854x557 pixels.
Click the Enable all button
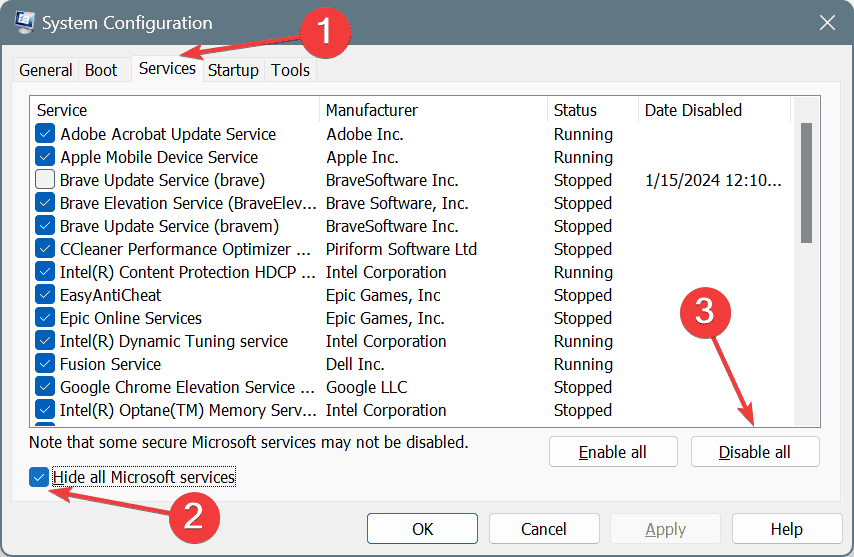pos(613,452)
